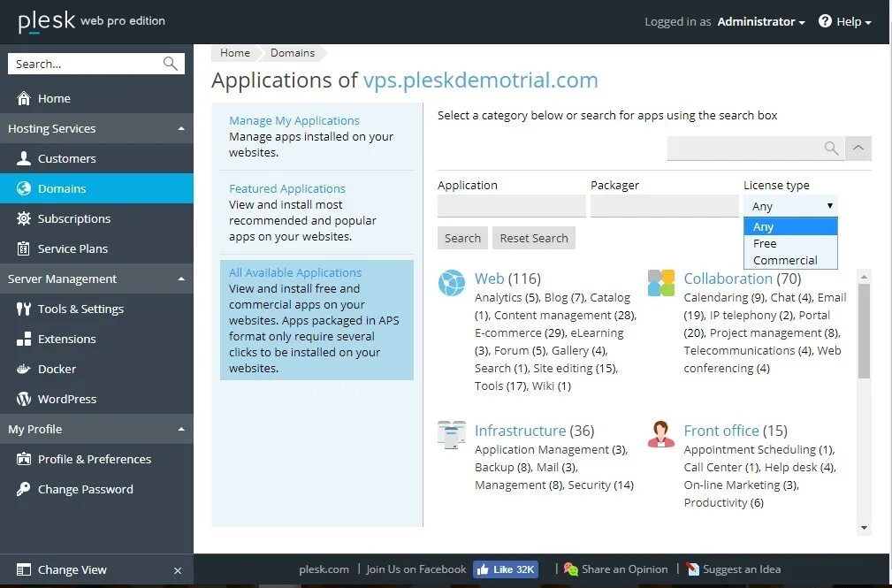This screenshot has width=892, height=588.
Task: Open Help desk (4) subcategory
Action: click(x=799, y=468)
